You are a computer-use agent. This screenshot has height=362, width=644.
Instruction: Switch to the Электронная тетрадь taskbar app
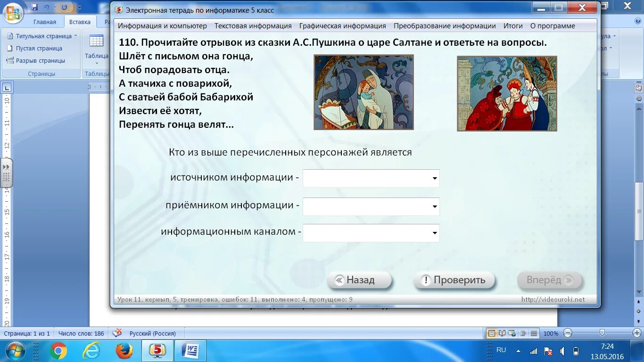point(157,351)
